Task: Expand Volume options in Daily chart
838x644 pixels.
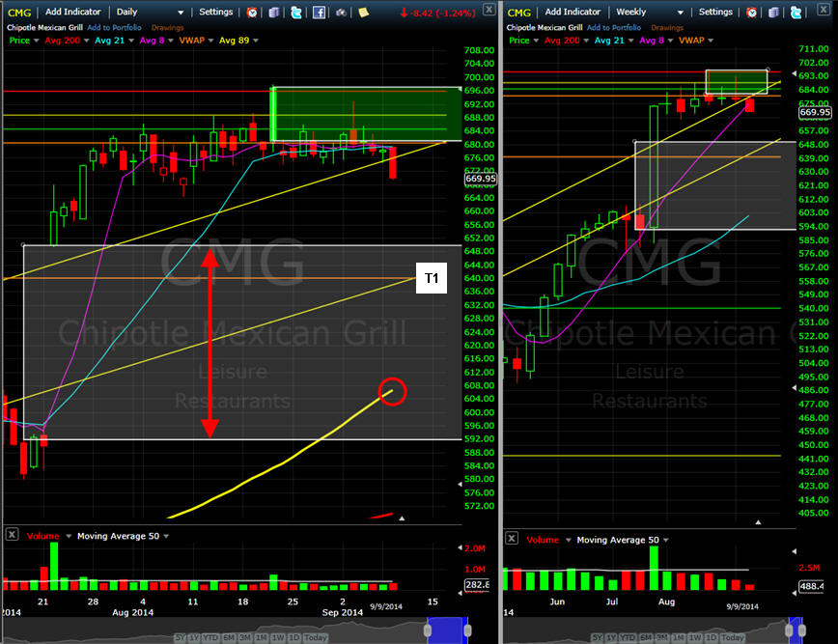Action: point(69,536)
